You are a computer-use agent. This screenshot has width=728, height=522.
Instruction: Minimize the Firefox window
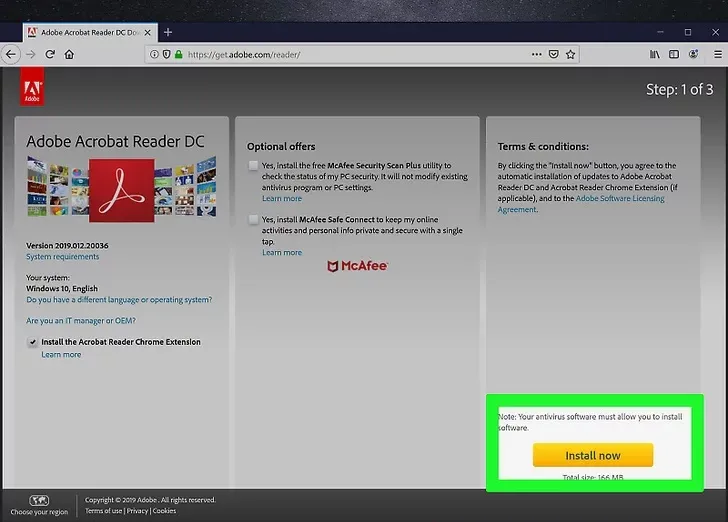(660, 32)
